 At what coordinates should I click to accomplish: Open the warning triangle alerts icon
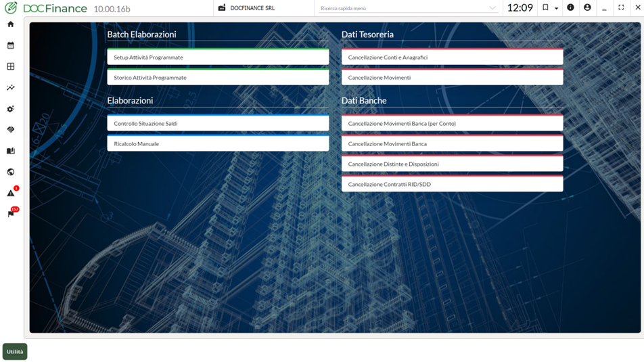11,193
